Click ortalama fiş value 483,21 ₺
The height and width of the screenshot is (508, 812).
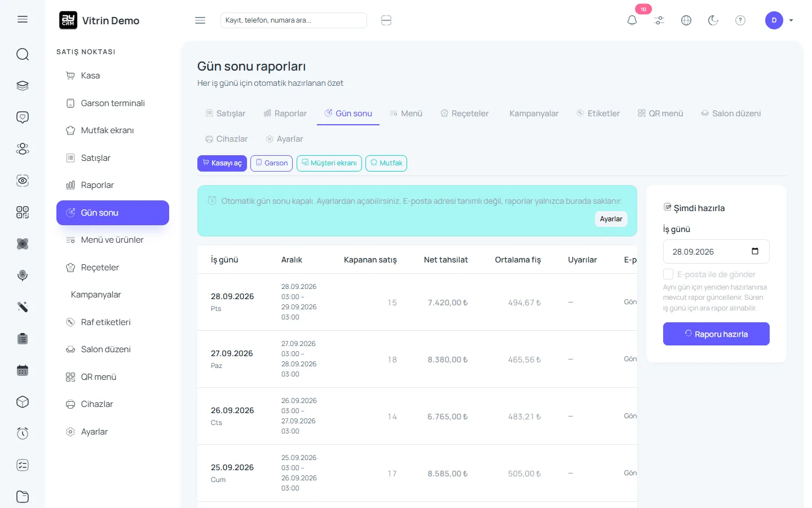tap(524, 417)
